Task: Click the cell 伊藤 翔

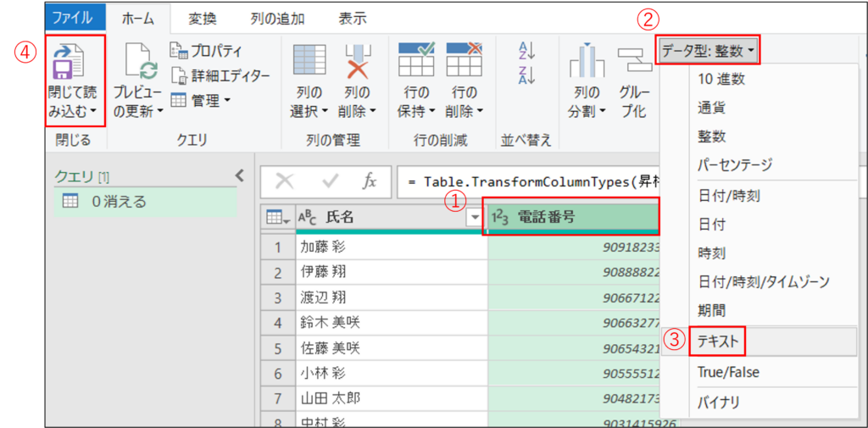Action: click(x=392, y=272)
